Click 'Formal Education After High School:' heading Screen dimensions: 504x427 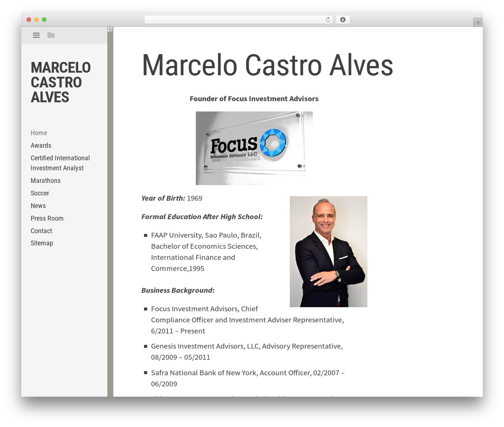202,217
